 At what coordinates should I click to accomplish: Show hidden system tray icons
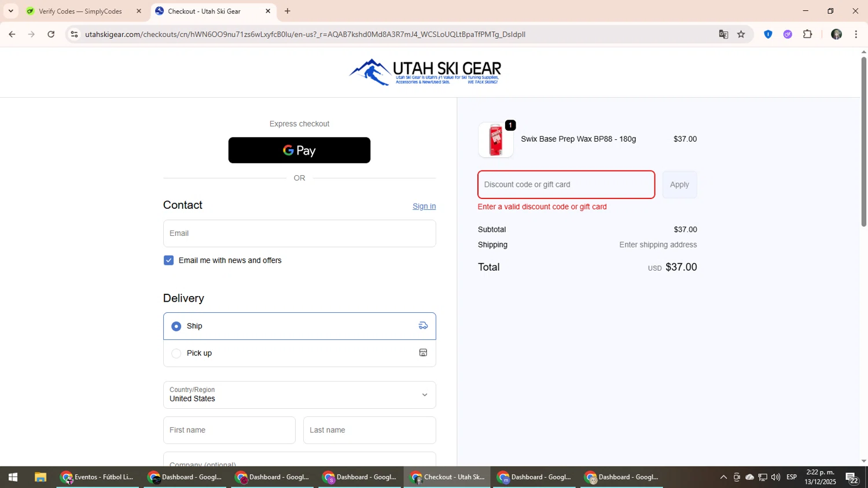coord(723,477)
